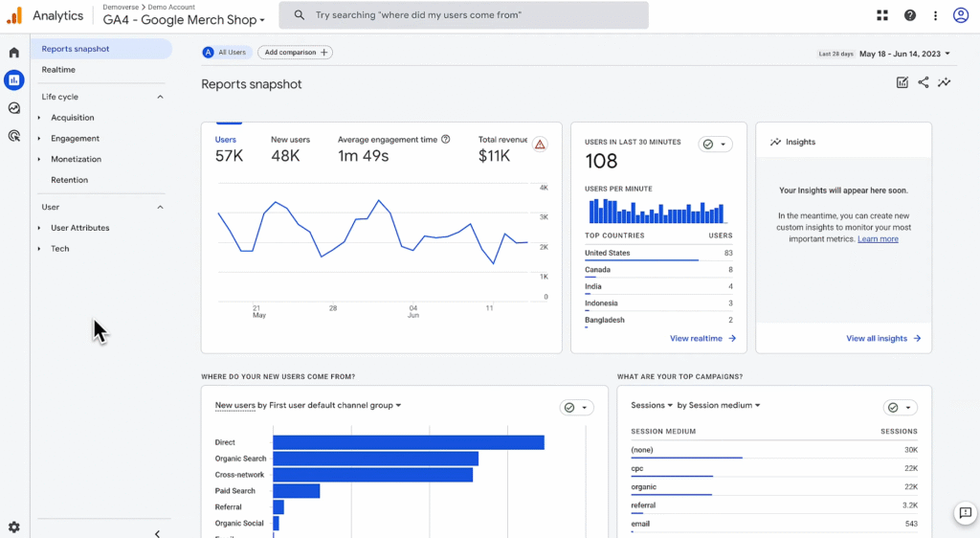Click the Users per minute bar chart
Viewport: 980px width, 538px height.
tap(657, 212)
